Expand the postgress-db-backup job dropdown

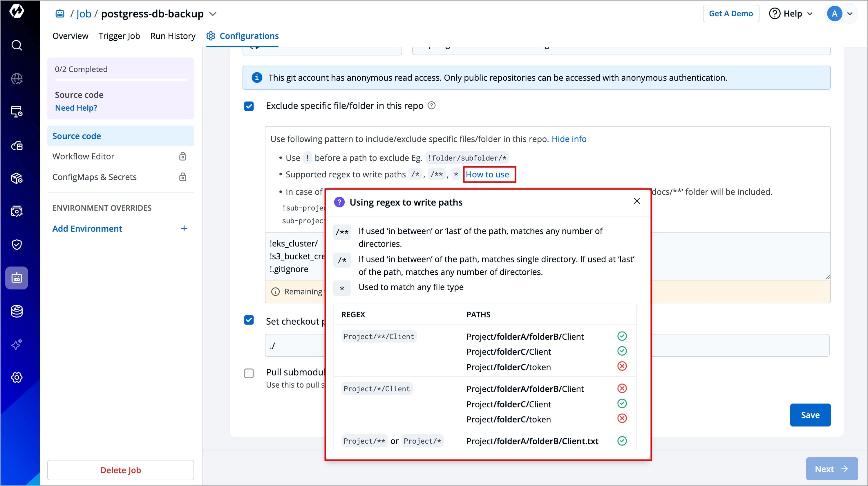[x=213, y=14]
